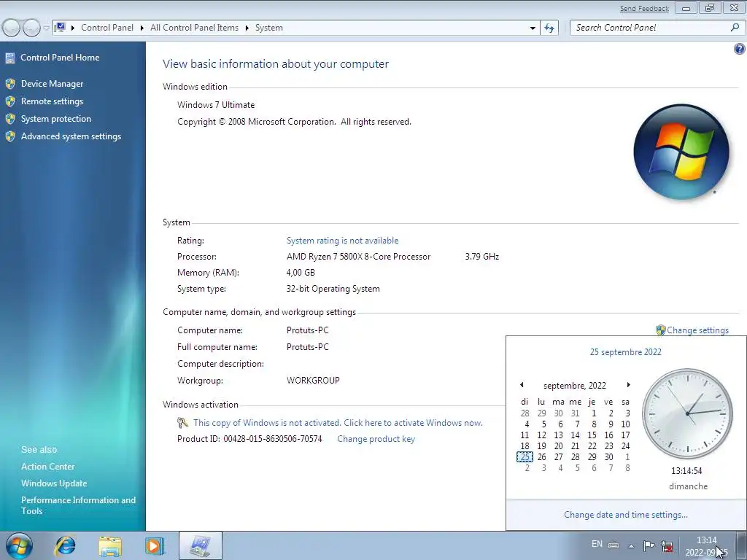Select 25 in the calendar
Viewport: 747px width, 560px height.
pyautogui.click(x=525, y=457)
